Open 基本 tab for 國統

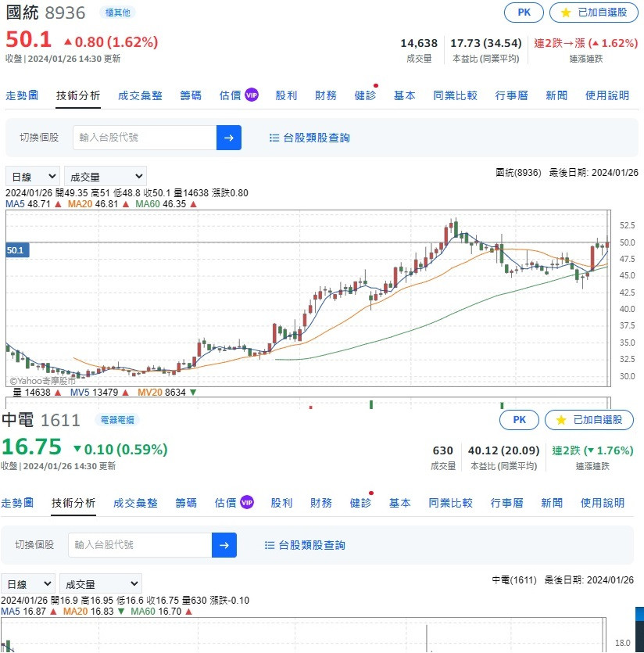point(405,95)
